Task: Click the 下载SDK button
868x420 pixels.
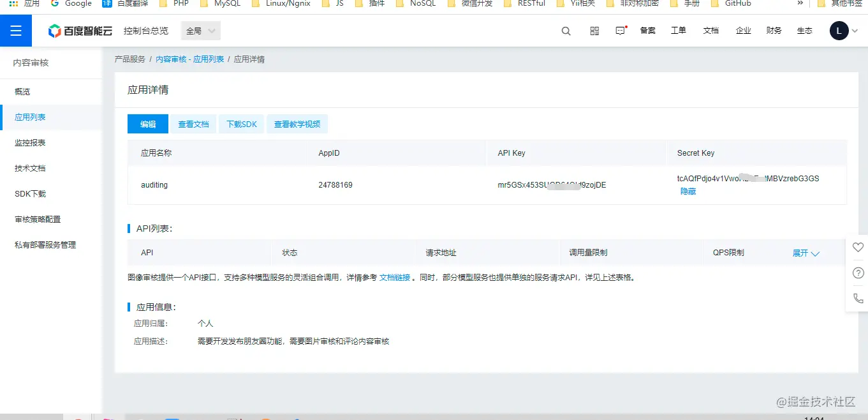Action: point(242,124)
